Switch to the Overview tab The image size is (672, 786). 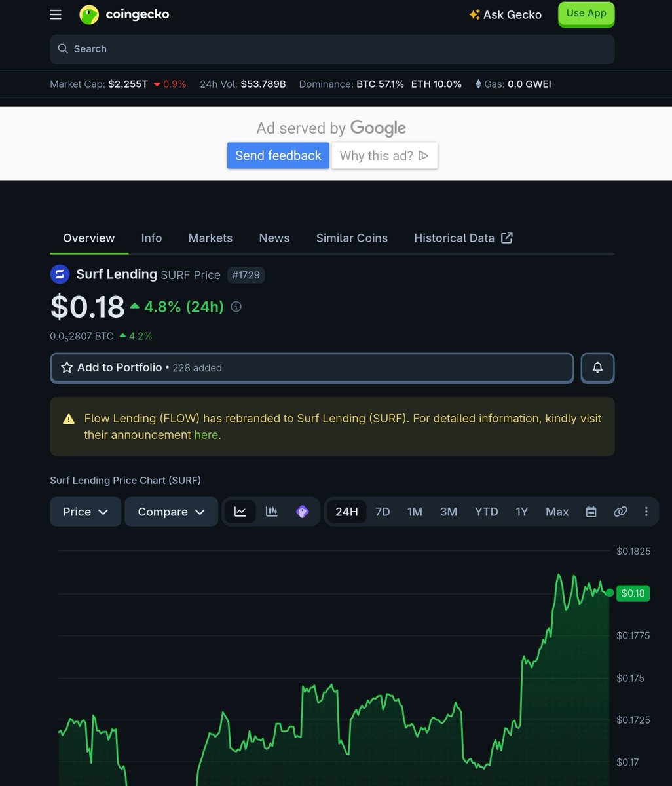(89, 238)
